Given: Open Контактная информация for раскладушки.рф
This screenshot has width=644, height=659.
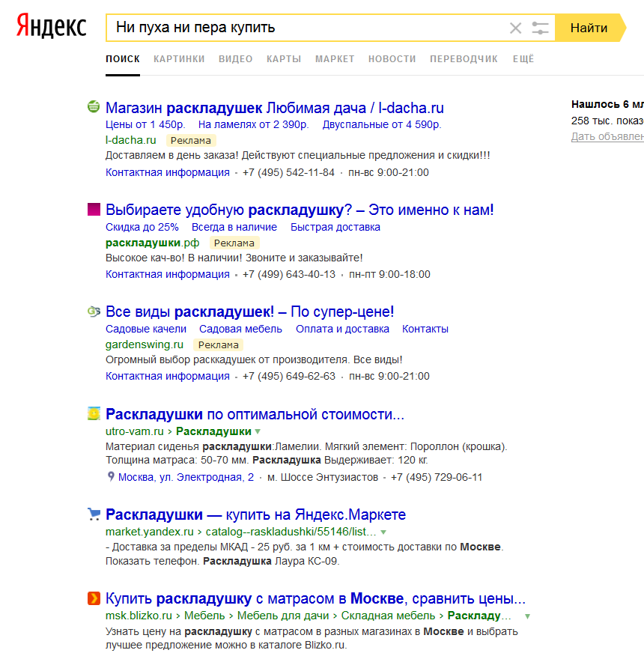Looking at the screenshot, I should tap(167, 274).
